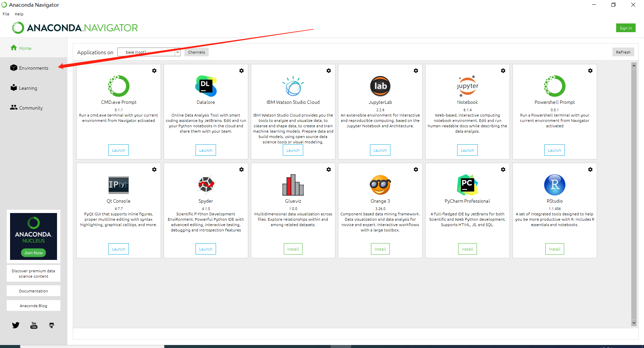This screenshot has width=644, height=348.
Task: Click the Anaconda Navigator header logo
Action: point(75,28)
